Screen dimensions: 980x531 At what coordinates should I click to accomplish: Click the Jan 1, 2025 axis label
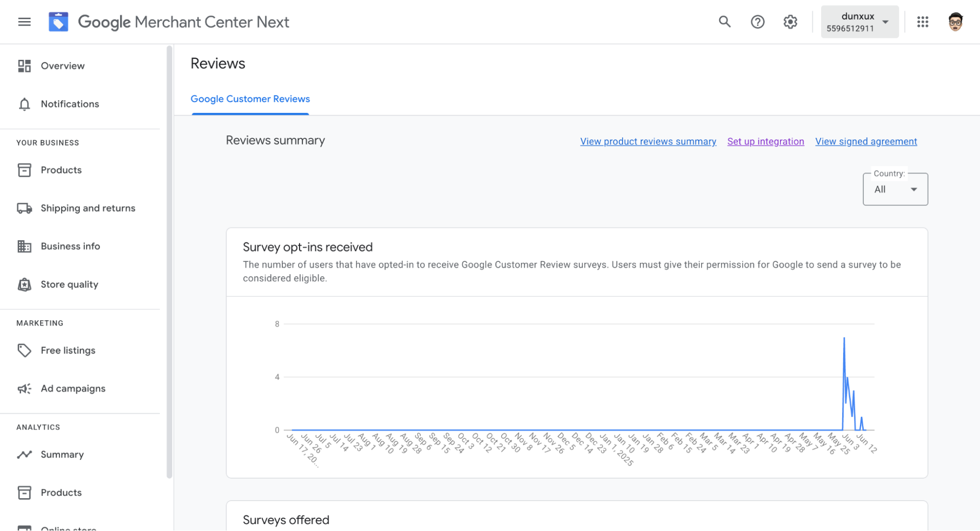pyautogui.click(x=616, y=450)
